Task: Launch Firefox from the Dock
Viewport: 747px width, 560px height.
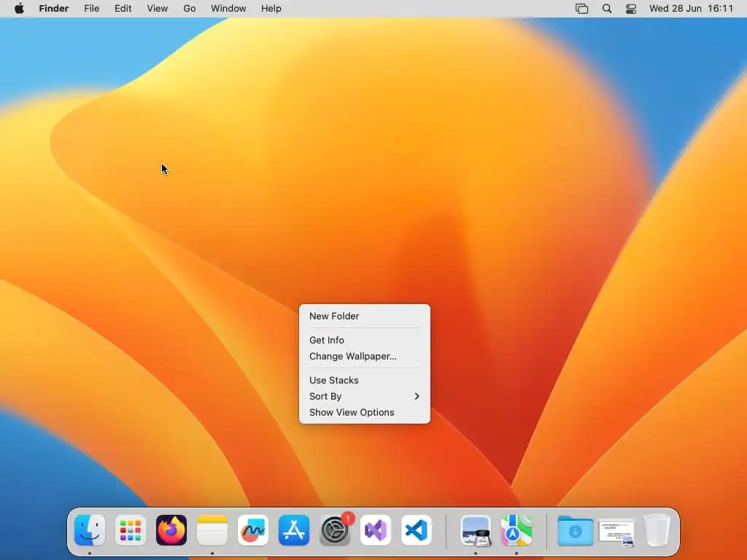Action: (x=171, y=530)
